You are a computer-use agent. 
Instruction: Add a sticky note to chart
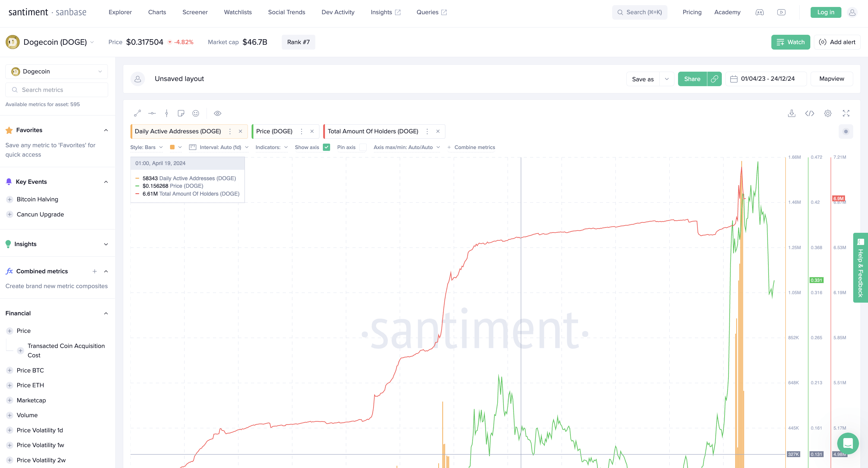pyautogui.click(x=181, y=113)
